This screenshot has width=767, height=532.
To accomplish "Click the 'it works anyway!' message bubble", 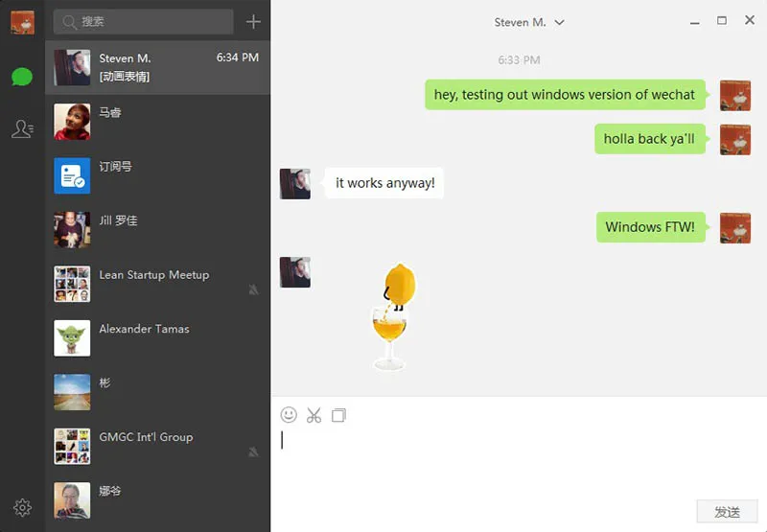I will pyautogui.click(x=384, y=183).
